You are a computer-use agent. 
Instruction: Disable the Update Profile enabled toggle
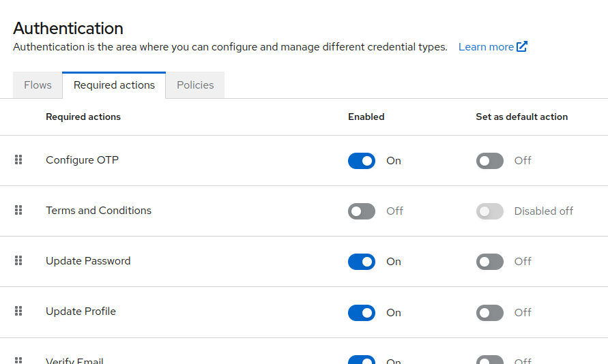click(x=362, y=312)
